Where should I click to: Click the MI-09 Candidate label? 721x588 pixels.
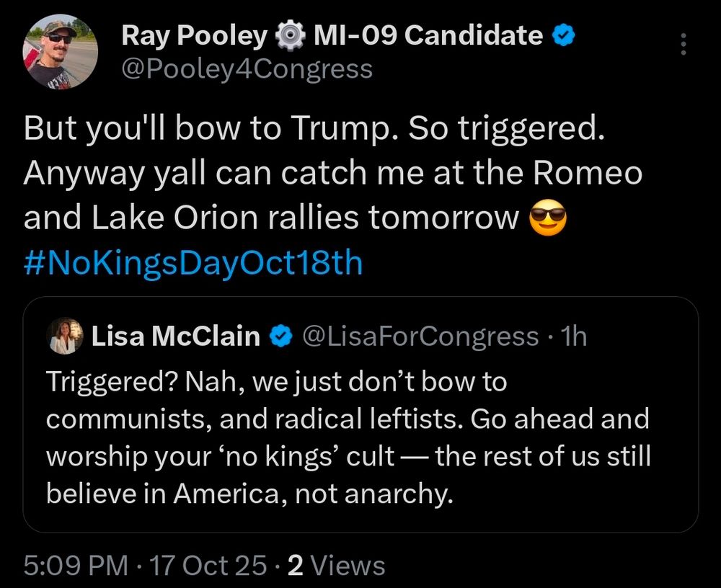click(428, 35)
